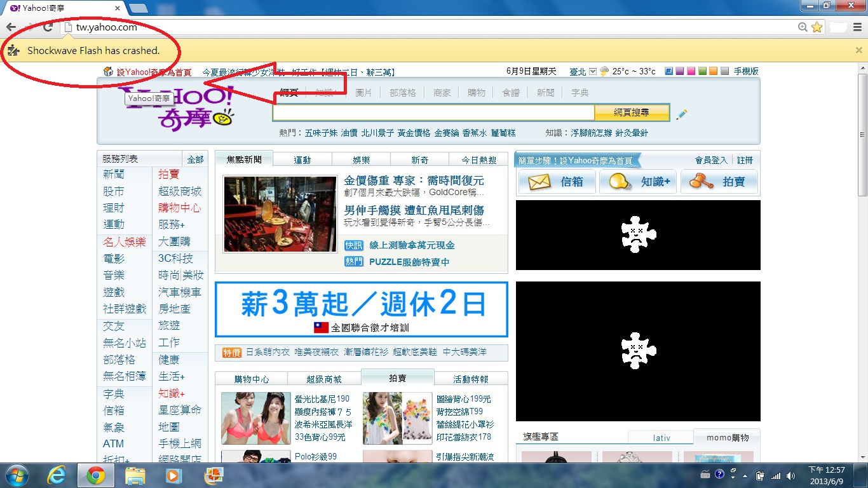Screen dimensions: 868x488
Task: Click the crashed Flash plugin in upper black box
Action: point(638,234)
